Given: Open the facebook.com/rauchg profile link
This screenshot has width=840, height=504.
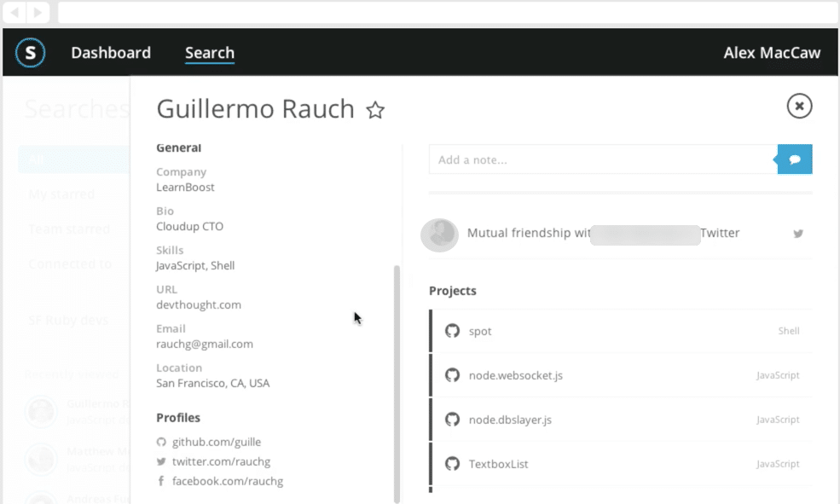Looking at the screenshot, I should pyautogui.click(x=228, y=481).
